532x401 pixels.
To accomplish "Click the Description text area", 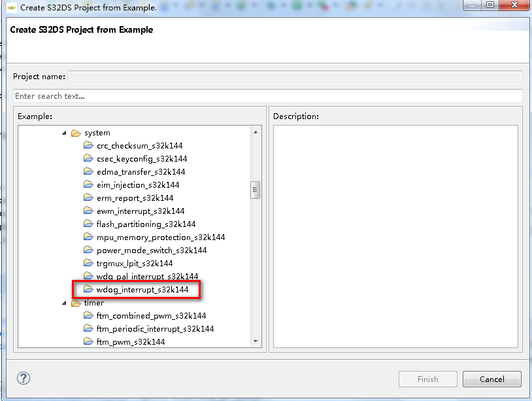I will [x=395, y=236].
